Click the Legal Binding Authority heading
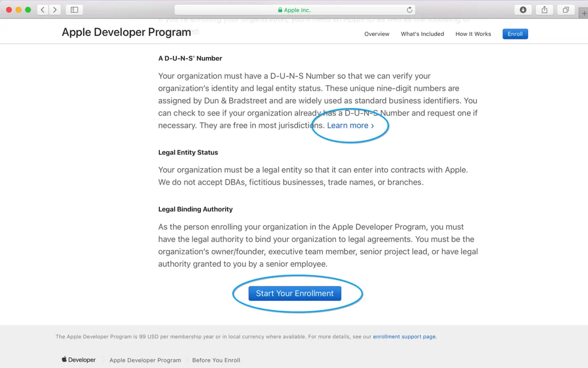The image size is (588, 368). [x=195, y=209]
